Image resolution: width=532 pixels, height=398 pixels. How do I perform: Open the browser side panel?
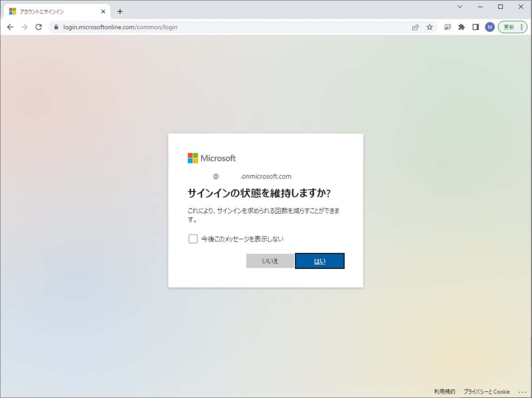point(475,27)
